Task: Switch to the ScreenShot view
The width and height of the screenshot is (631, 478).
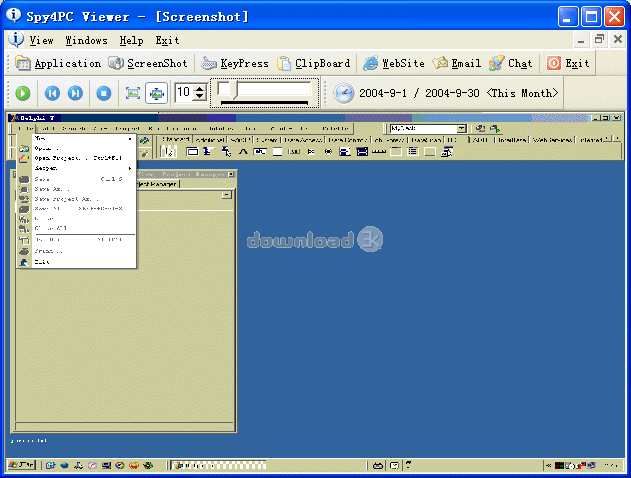Action: [x=148, y=63]
